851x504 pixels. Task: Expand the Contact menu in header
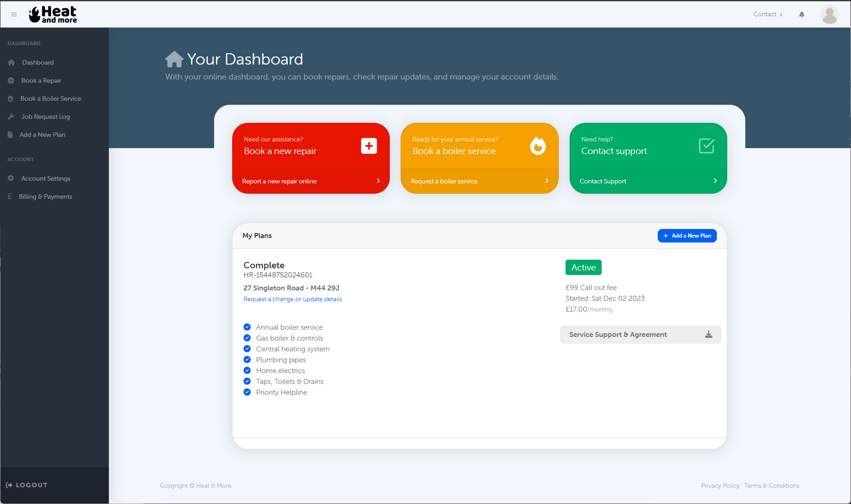pos(767,14)
